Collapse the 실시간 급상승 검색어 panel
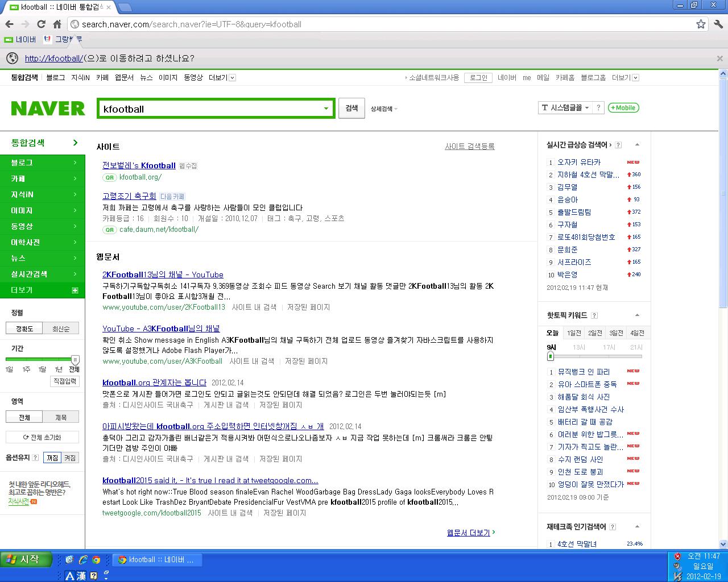This screenshot has height=582, width=728. [637, 145]
